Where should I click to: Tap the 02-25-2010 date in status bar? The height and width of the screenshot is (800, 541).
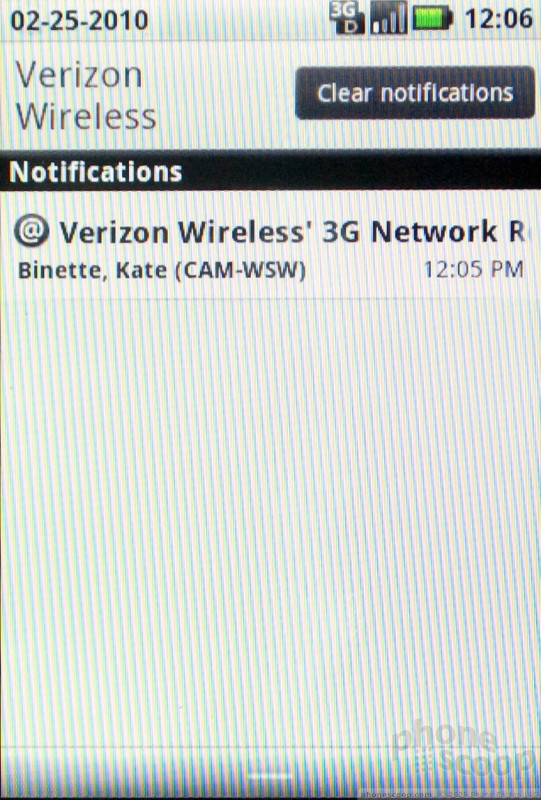click(x=80, y=20)
